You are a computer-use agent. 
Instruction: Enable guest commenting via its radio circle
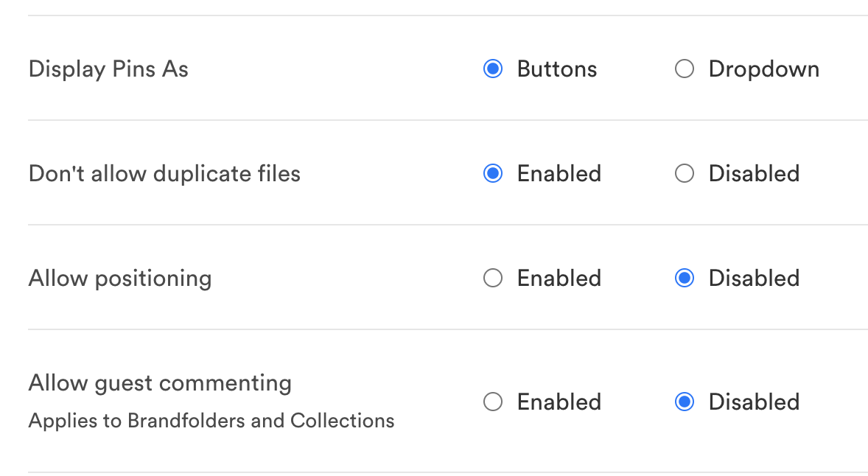tap(492, 402)
